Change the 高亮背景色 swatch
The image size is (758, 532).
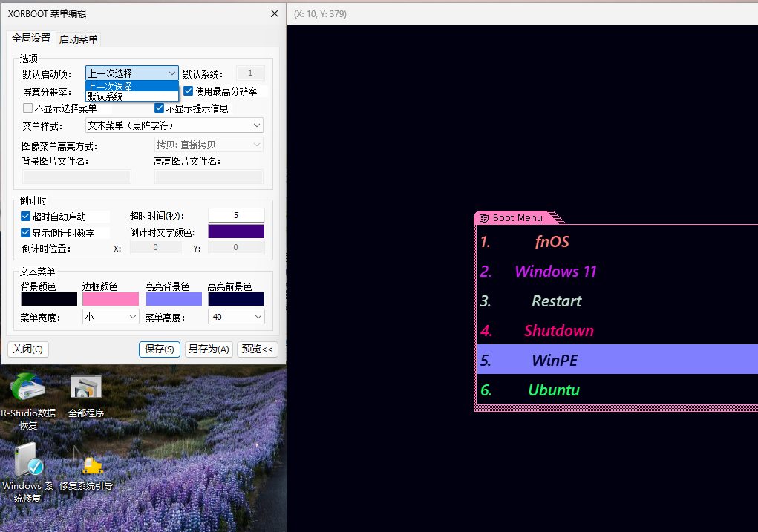click(174, 298)
